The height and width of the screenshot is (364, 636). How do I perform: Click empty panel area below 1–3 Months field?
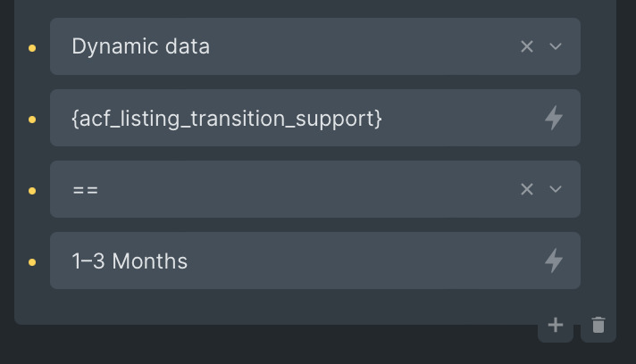268,306
